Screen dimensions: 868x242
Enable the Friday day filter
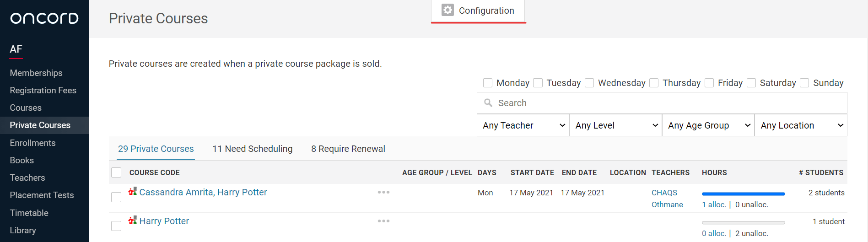709,83
